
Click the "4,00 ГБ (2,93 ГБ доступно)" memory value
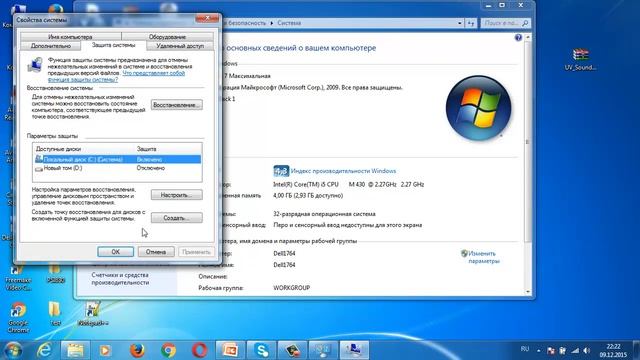coord(308,196)
